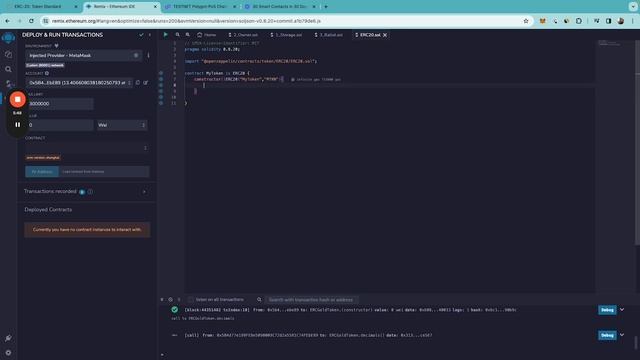This screenshot has width=640, height=360.
Task: Debug the ERCGoldToken.decimals call
Action: [607, 335]
